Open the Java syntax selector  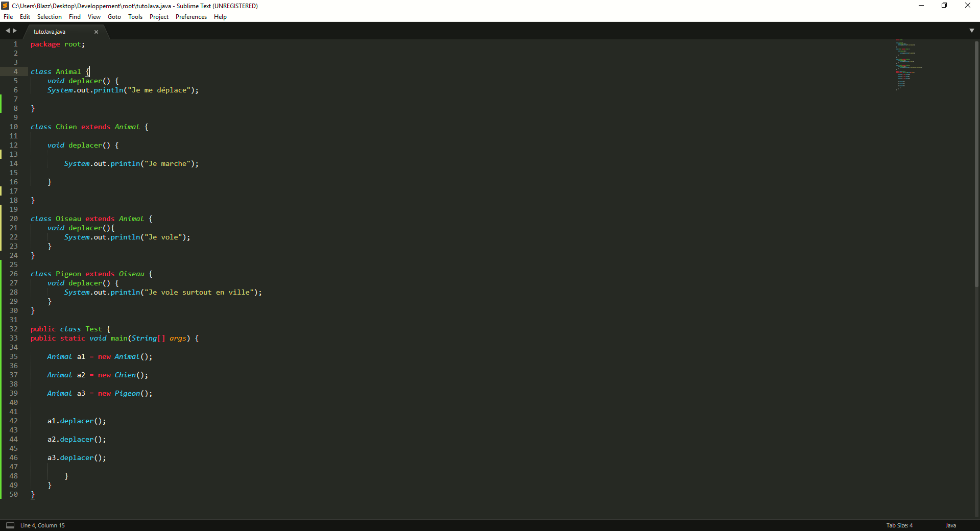point(950,525)
